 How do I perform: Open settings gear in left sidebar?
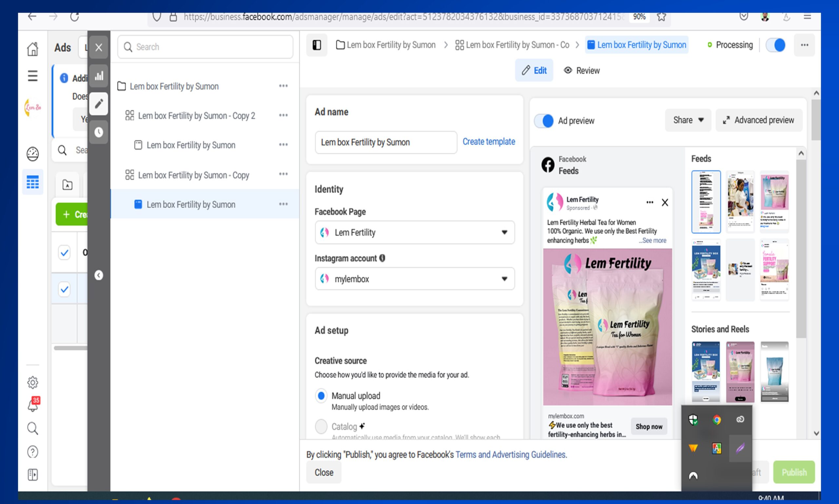click(32, 382)
